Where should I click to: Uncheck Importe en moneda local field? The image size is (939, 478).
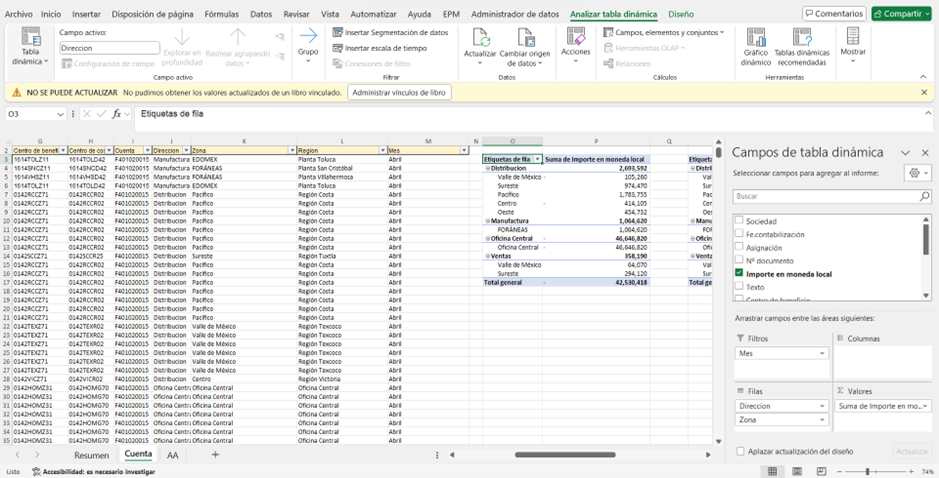click(x=739, y=273)
